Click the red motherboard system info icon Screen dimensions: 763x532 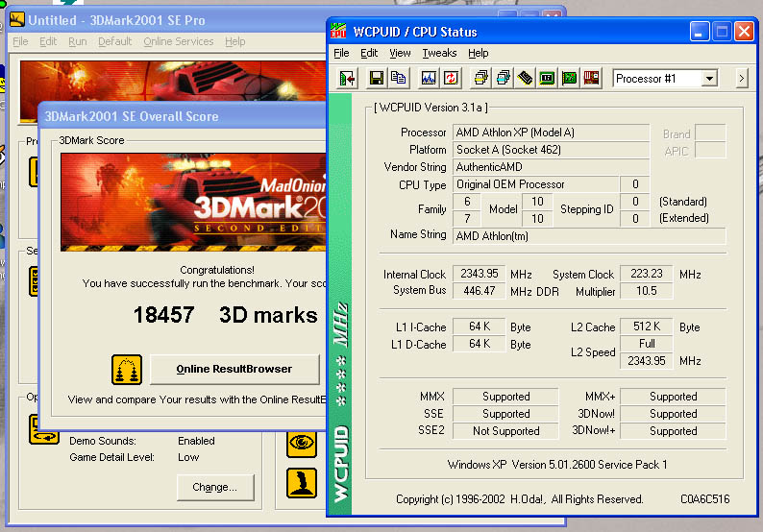point(591,79)
